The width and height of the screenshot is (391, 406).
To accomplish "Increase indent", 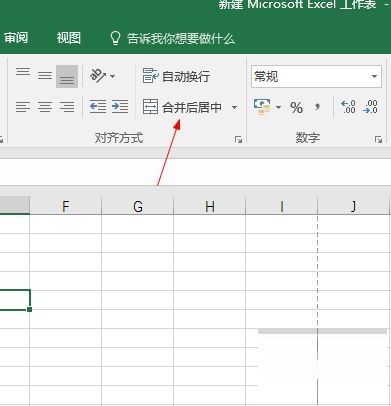I will tap(120, 107).
